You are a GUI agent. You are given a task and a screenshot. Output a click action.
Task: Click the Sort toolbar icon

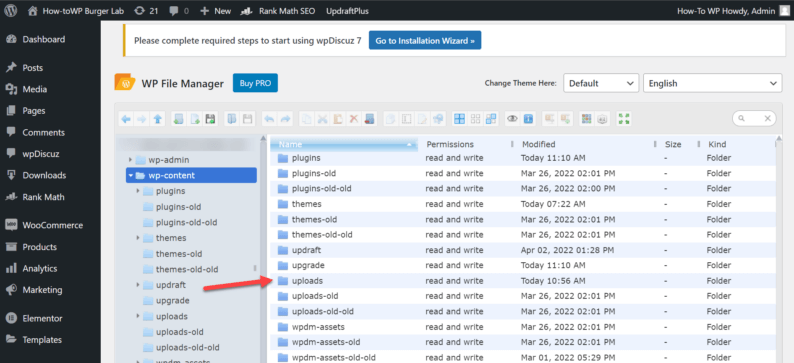click(x=602, y=119)
